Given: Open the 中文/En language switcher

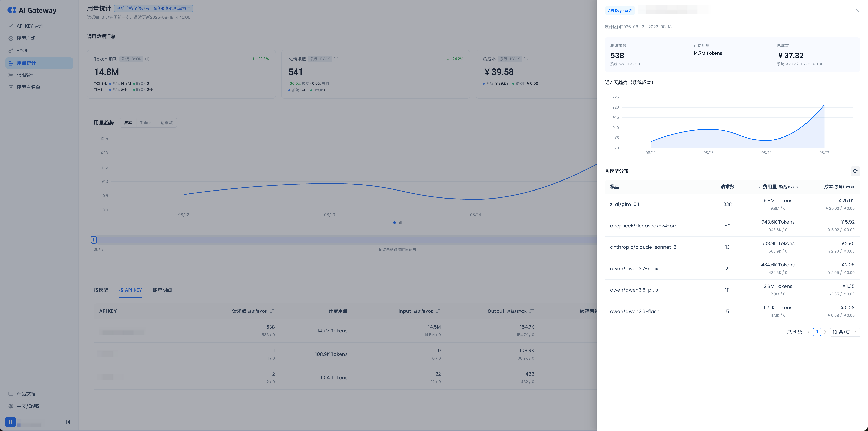Looking at the screenshot, I should 28,406.
